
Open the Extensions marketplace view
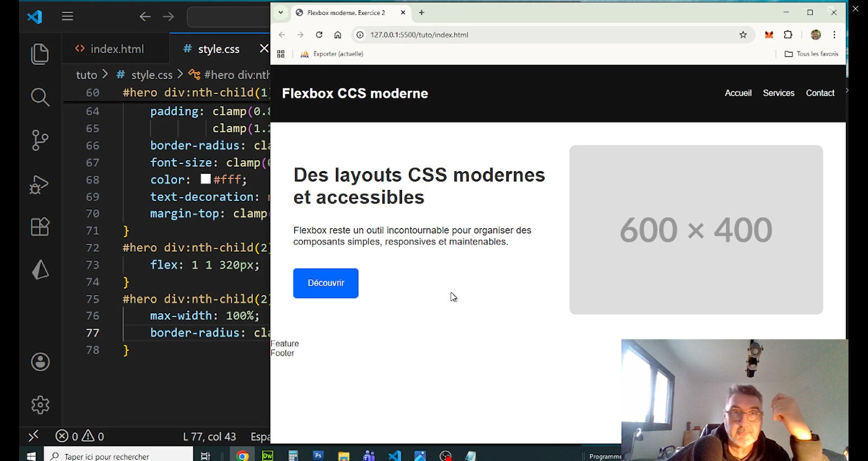(x=40, y=226)
